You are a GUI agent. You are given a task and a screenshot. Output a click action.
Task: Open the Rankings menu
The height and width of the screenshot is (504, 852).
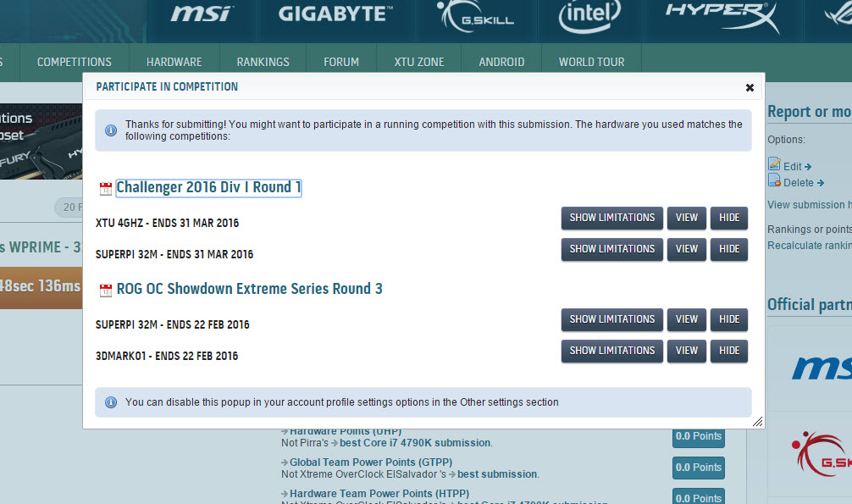263,62
